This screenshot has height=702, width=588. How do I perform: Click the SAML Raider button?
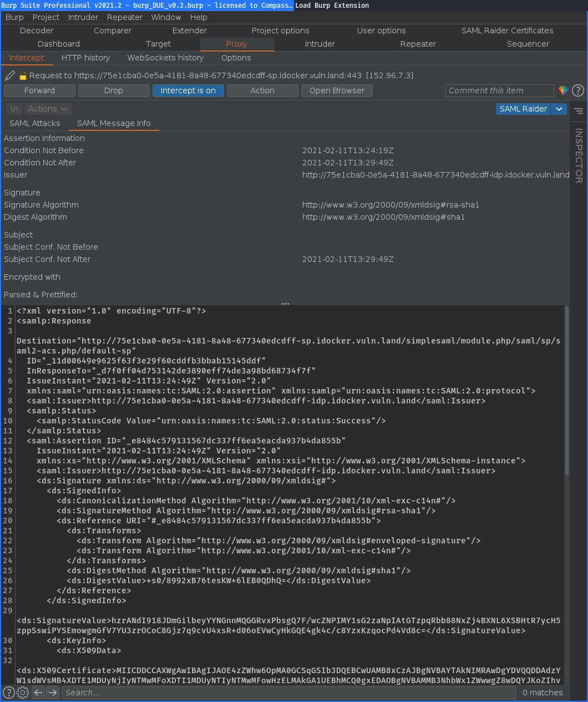click(x=523, y=109)
